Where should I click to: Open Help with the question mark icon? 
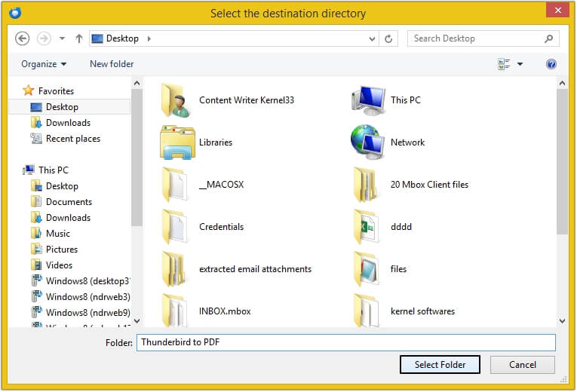[551, 64]
